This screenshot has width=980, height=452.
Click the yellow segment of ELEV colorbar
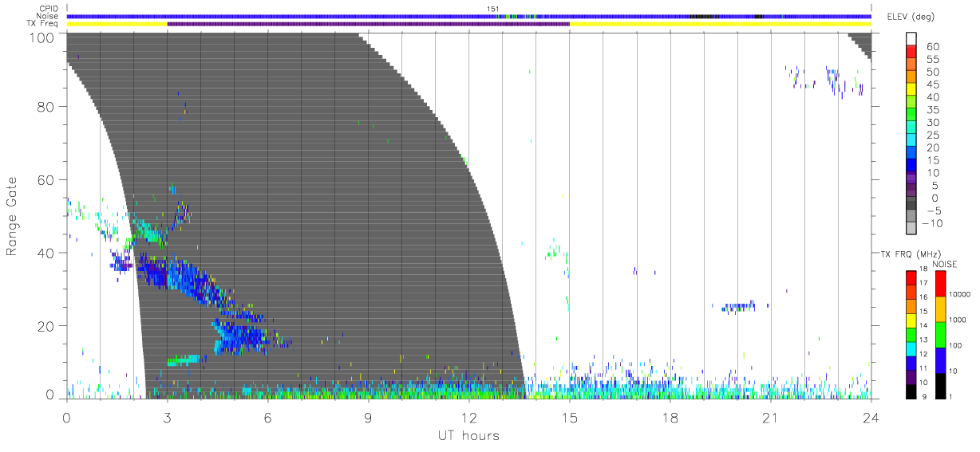911,89
